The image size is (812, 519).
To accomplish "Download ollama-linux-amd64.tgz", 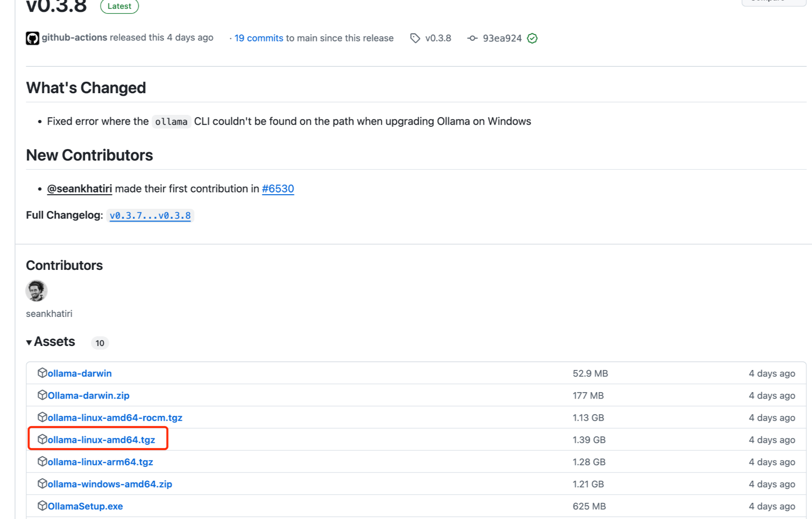I will [101, 440].
